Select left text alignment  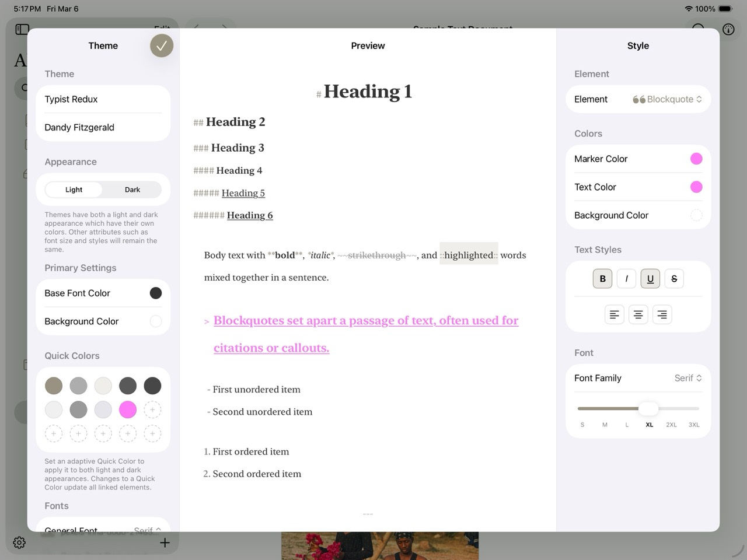[614, 314]
